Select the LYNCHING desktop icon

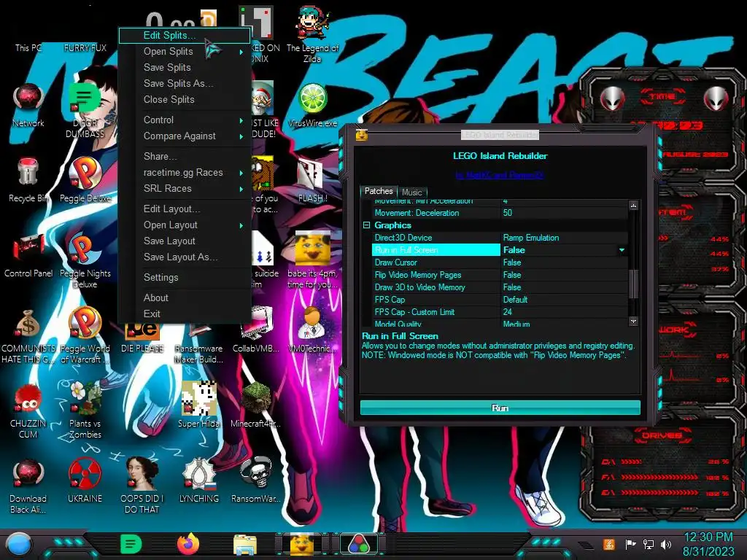click(x=198, y=481)
